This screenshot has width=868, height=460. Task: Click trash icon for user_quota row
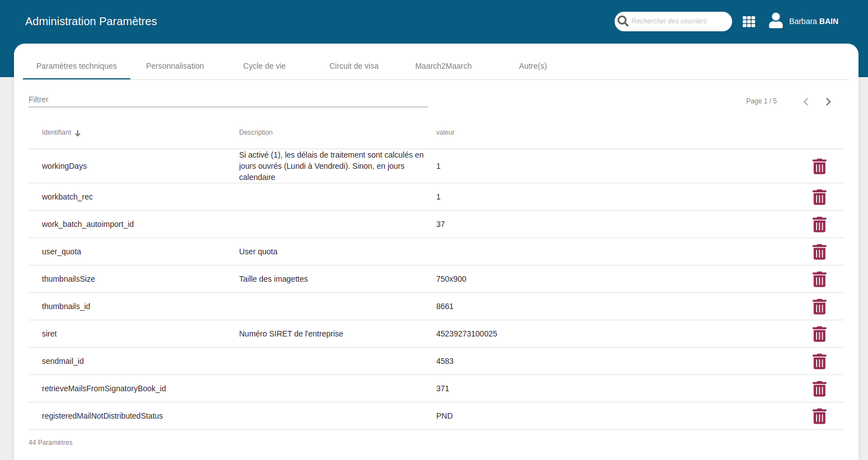(x=819, y=252)
